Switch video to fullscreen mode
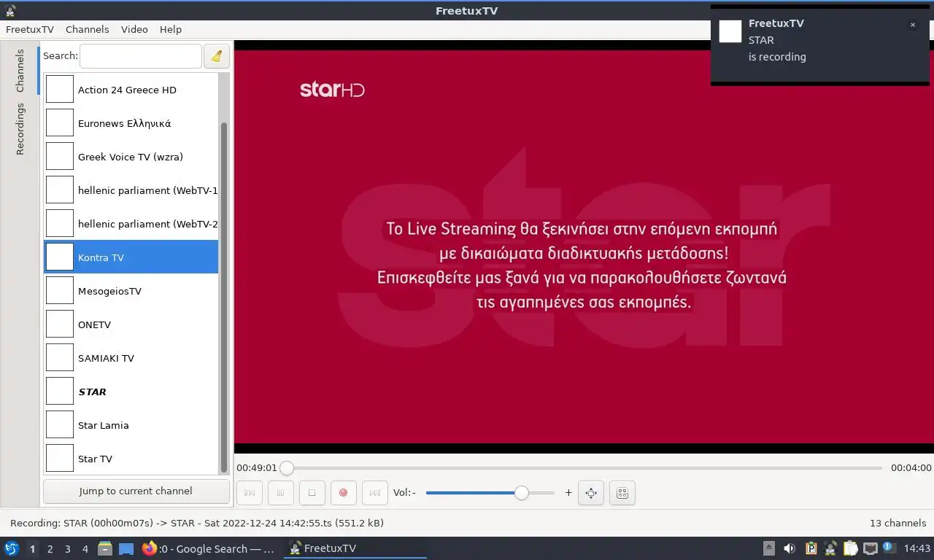The height and width of the screenshot is (560, 934). coord(591,493)
